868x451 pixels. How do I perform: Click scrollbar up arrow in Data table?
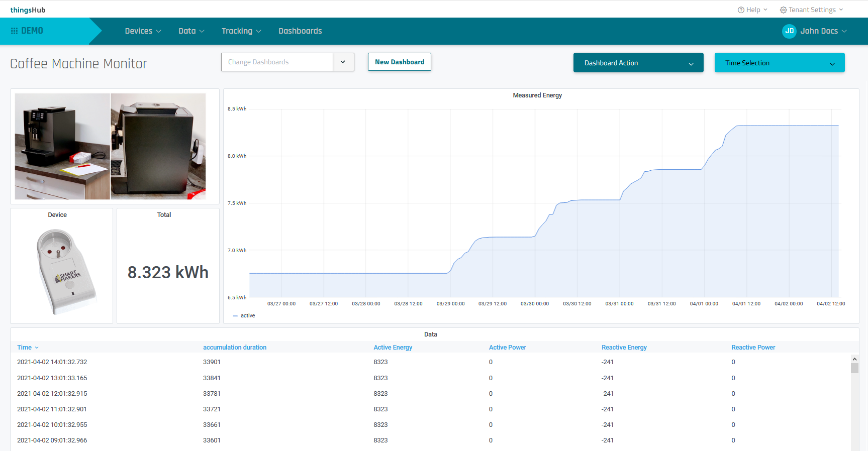[854, 359]
